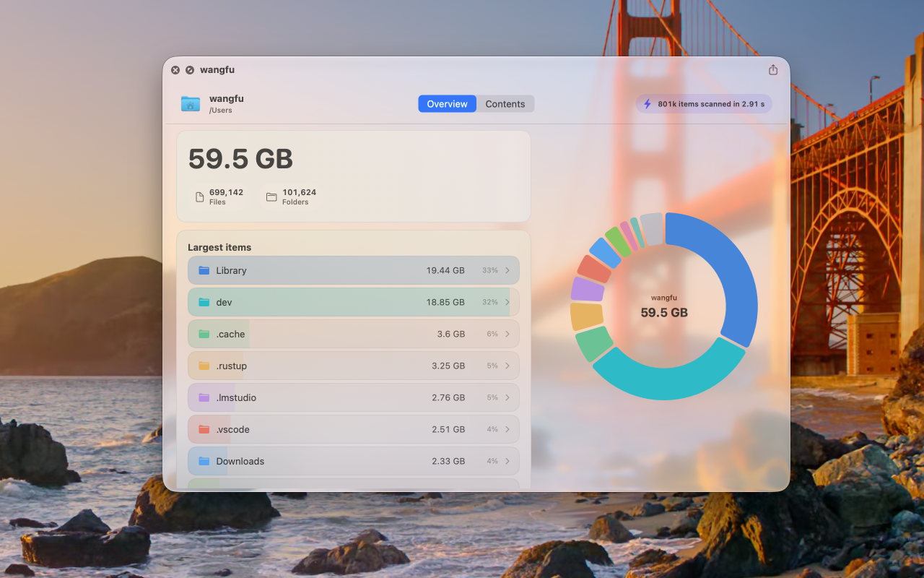Expand the Library row chevron
The width and height of the screenshot is (924, 578).
coord(507,270)
